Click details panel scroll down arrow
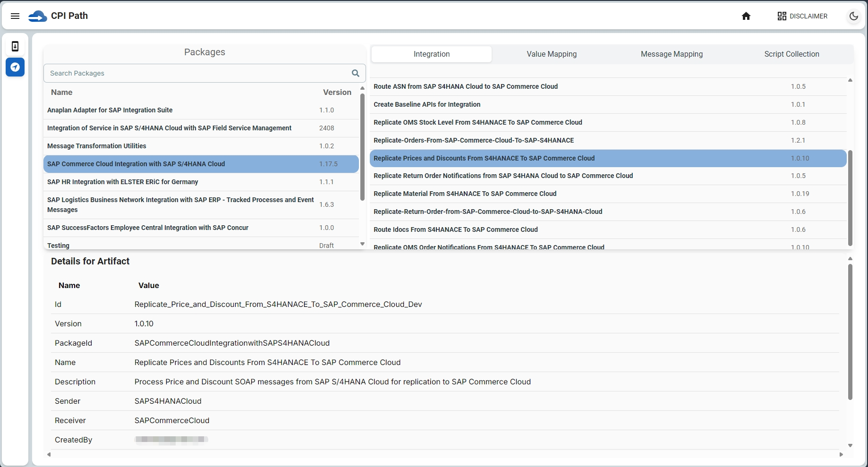The width and height of the screenshot is (868, 467). pos(850,445)
